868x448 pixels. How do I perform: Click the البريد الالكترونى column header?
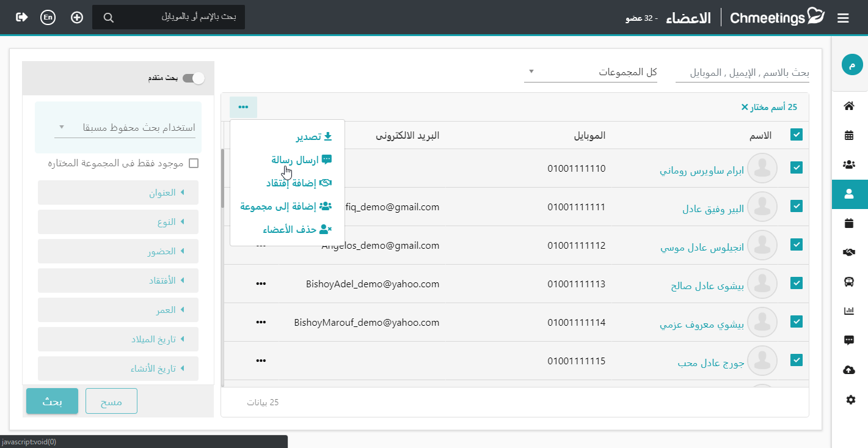point(407,135)
